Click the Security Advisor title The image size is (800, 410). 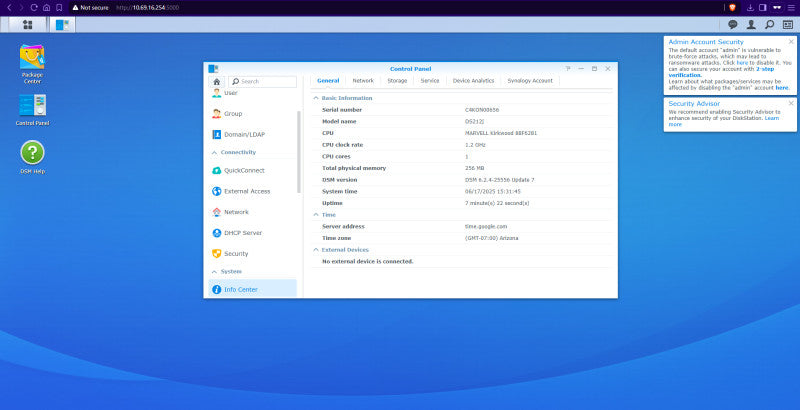coord(694,104)
